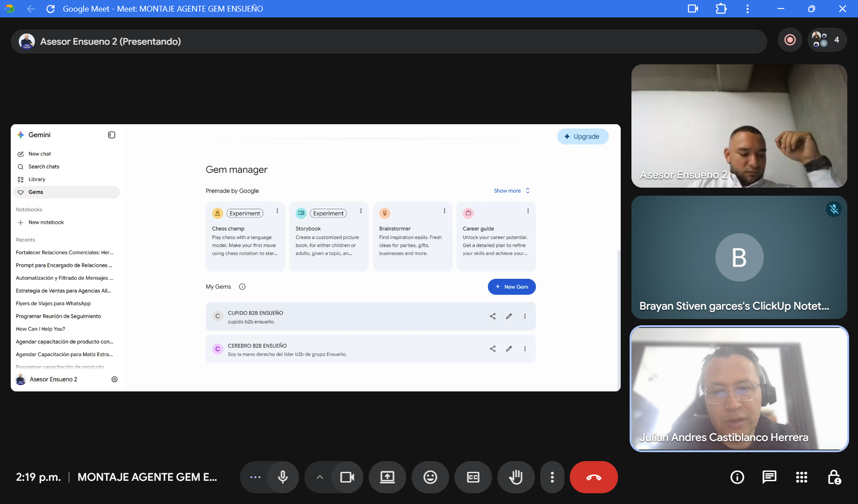Select Gems in Gemini sidebar
The width and height of the screenshot is (858, 504).
(66, 192)
